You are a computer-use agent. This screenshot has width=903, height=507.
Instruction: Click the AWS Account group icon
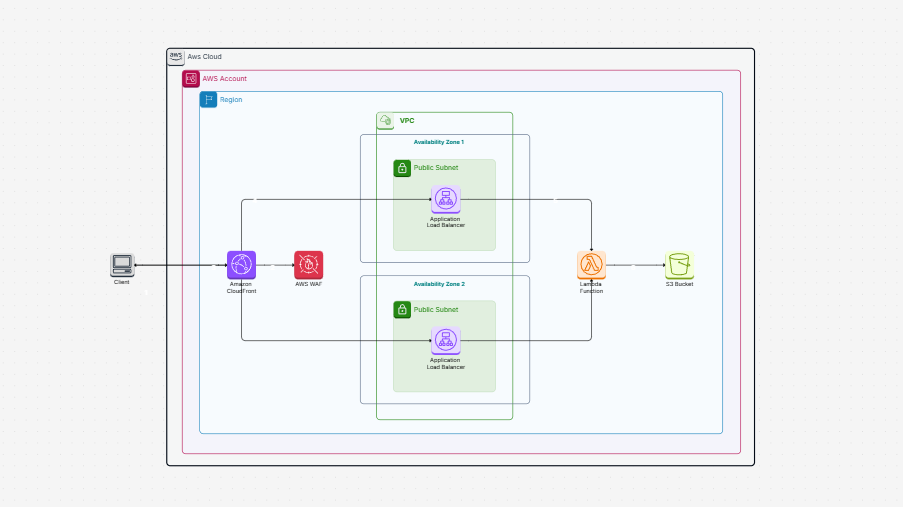click(x=191, y=79)
